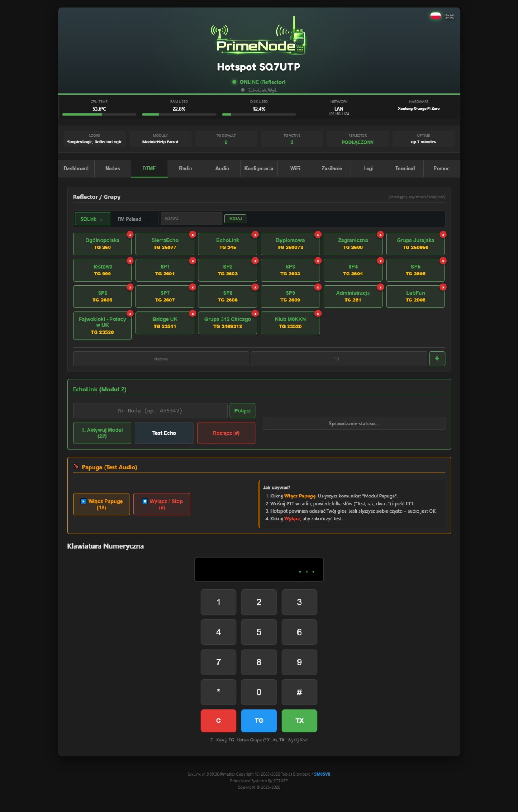This screenshot has height=812, width=518.
Task: Switch to the Terminal tab
Action: click(405, 168)
